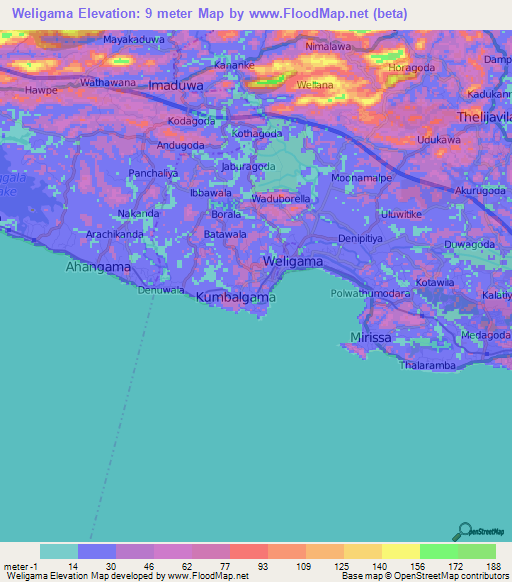Click the orange legend swatch for 109 meters
Viewport: 512px width, 582px height.
tap(325, 551)
